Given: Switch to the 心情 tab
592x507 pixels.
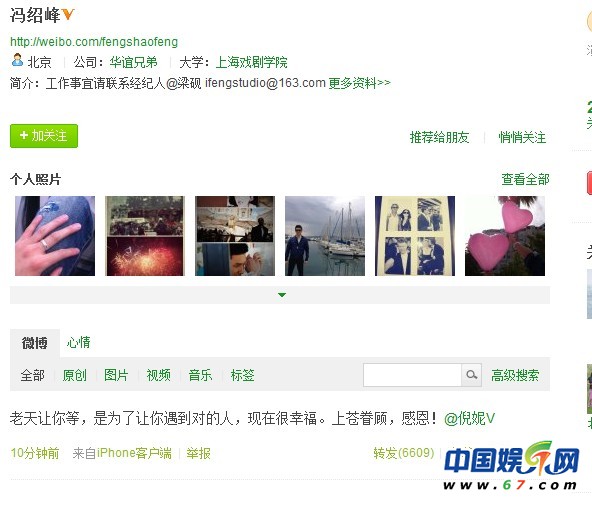Looking at the screenshot, I should point(79,342).
